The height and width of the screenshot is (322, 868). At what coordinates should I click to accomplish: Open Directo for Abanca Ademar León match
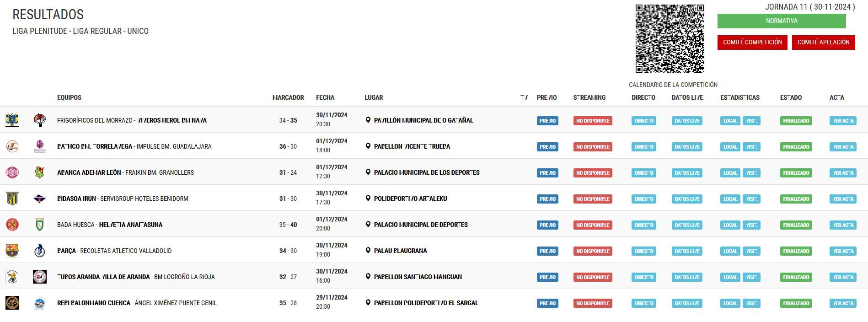643,173
